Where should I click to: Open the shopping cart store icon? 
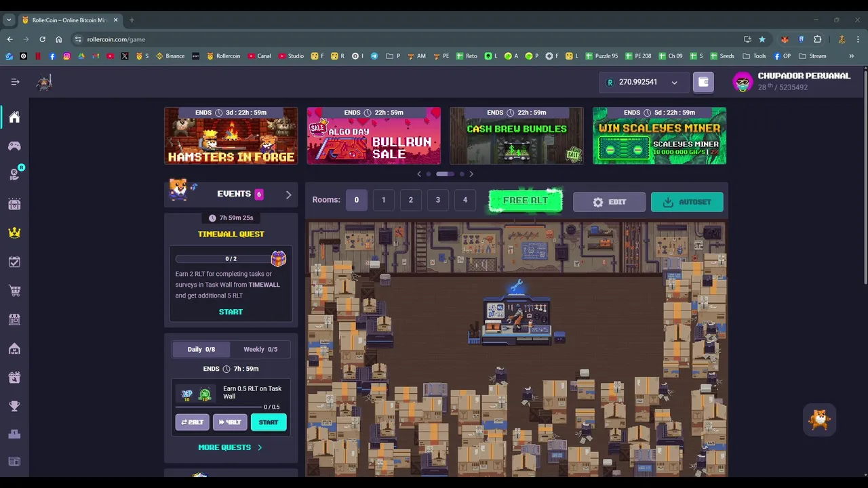point(14,291)
